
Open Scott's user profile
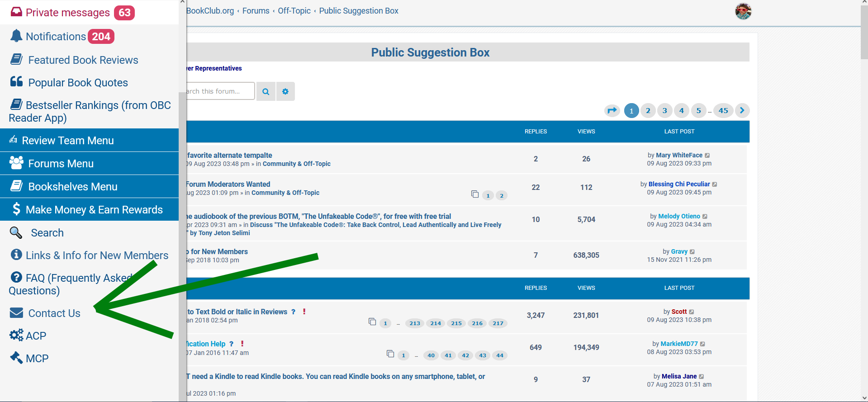(679, 312)
